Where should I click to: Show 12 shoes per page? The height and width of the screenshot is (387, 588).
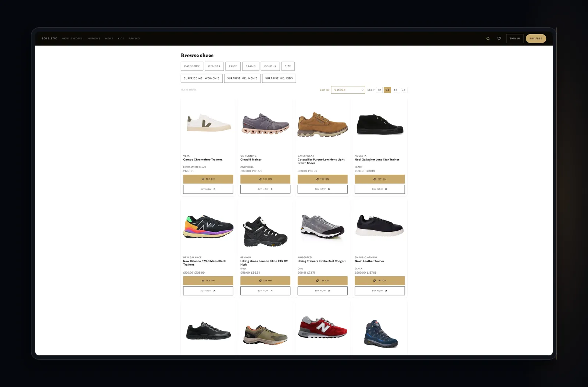point(379,90)
